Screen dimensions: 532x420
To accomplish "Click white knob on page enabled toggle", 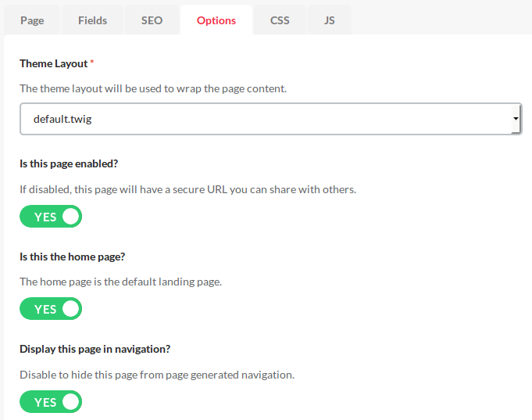I will [x=70, y=217].
